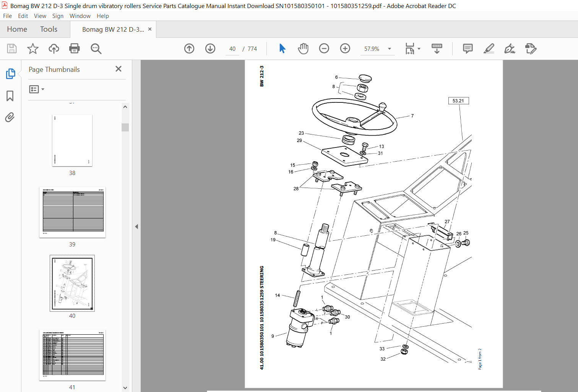
Task: Click the upload to cloud icon
Action: tap(54, 49)
